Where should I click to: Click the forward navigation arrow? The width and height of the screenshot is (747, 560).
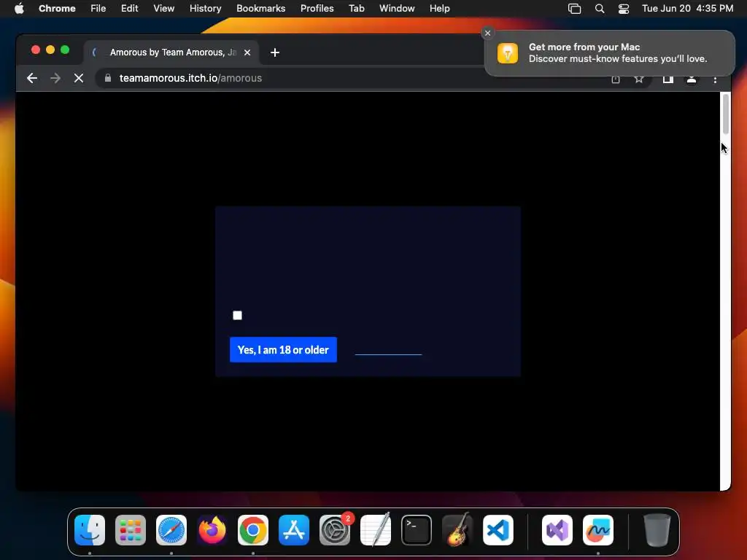55,78
